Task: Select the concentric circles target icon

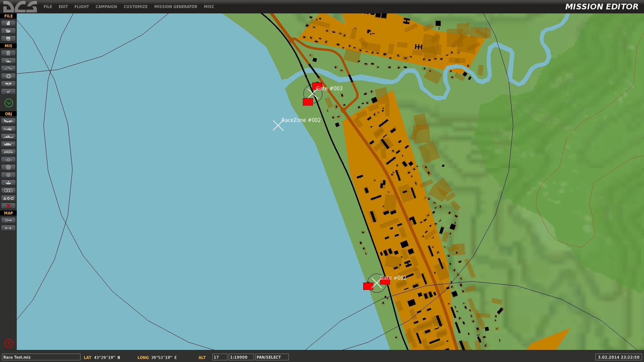Action: pyautogui.click(x=8, y=167)
